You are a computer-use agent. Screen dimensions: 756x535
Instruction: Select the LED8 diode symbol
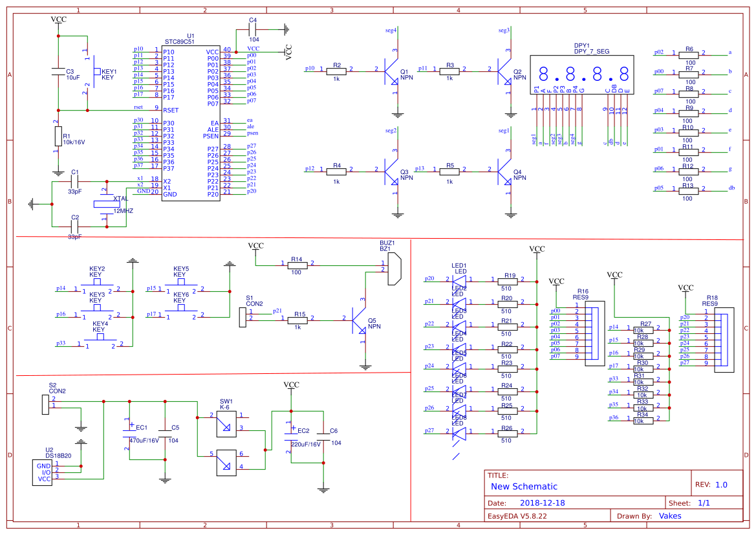459,432
